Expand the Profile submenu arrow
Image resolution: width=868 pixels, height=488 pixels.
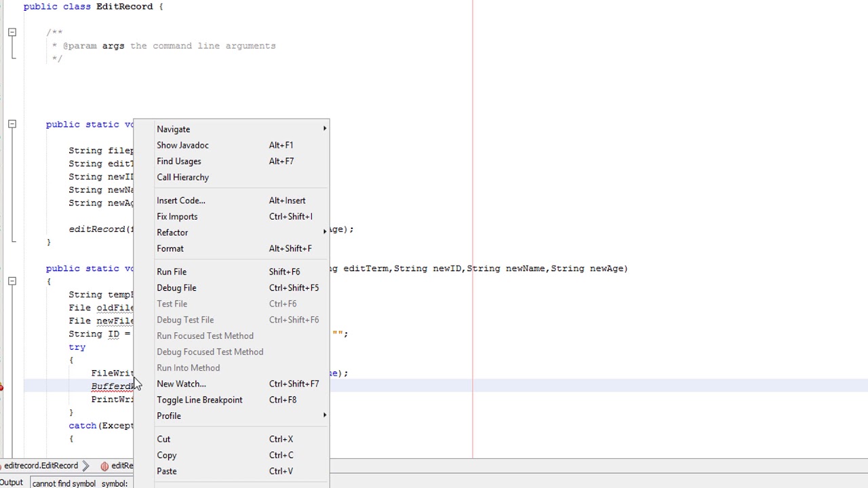pos(325,415)
